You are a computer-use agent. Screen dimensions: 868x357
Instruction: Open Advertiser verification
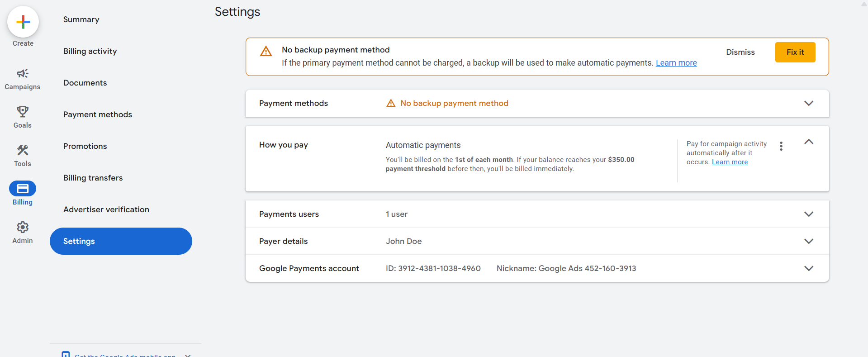pyautogui.click(x=106, y=209)
